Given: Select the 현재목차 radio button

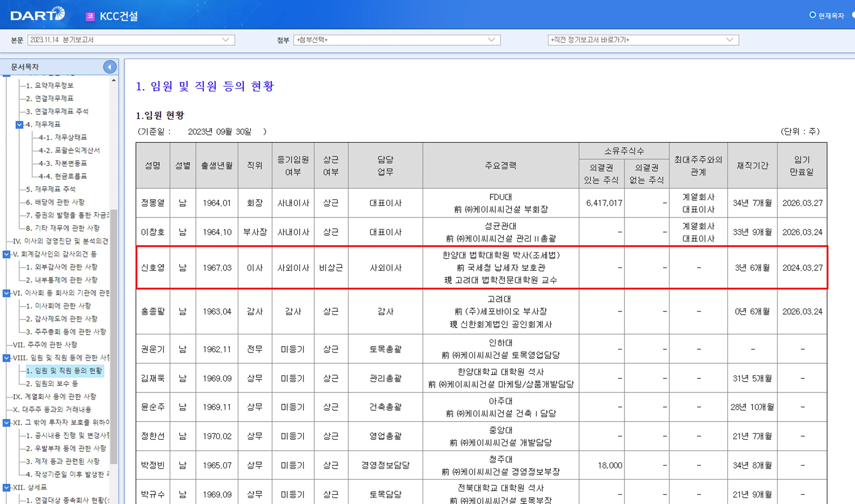Looking at the screenshot, I should click(812, 15).
